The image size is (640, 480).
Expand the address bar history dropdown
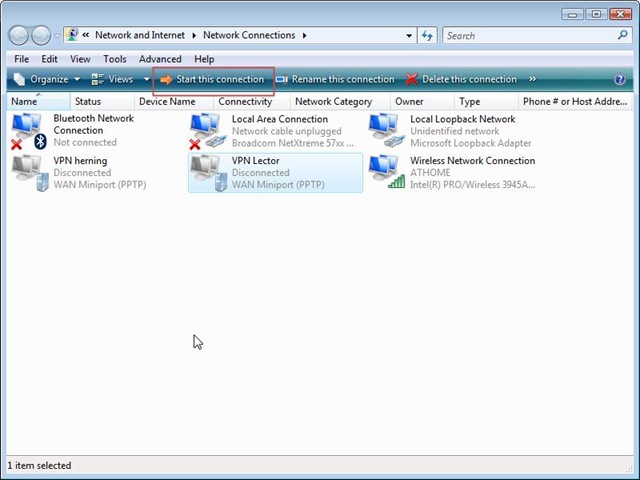[409, 36]
